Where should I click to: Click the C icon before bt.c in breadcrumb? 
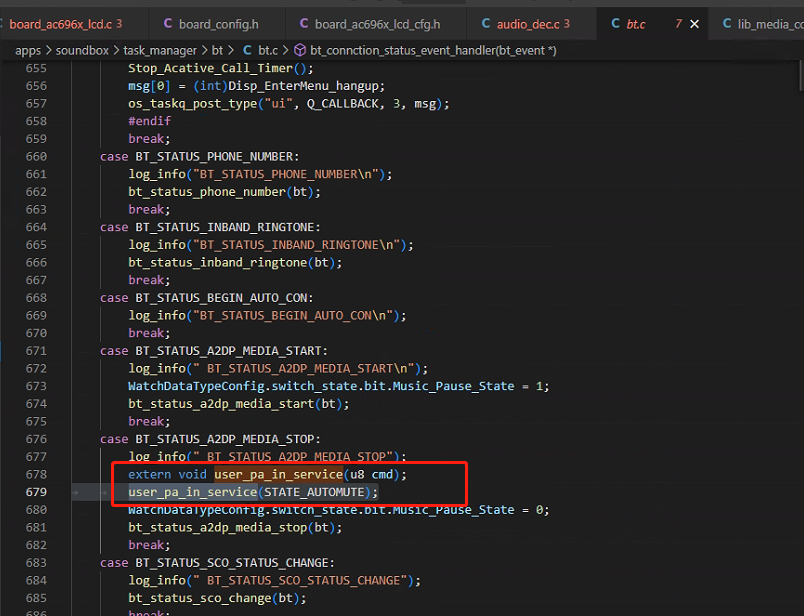[247, 50]
